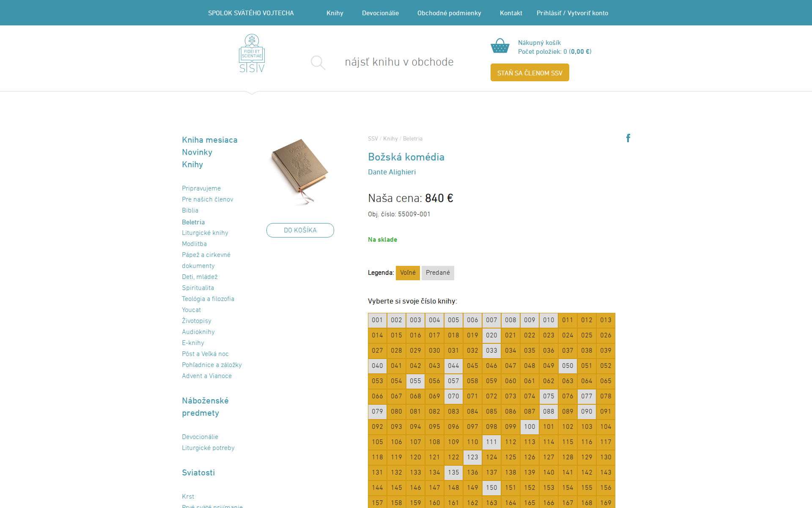The height and width of the screenshot is (508, 812).
Task: Open Prihlásiť / Vytvoriť konto link
Action: (572, 13)
